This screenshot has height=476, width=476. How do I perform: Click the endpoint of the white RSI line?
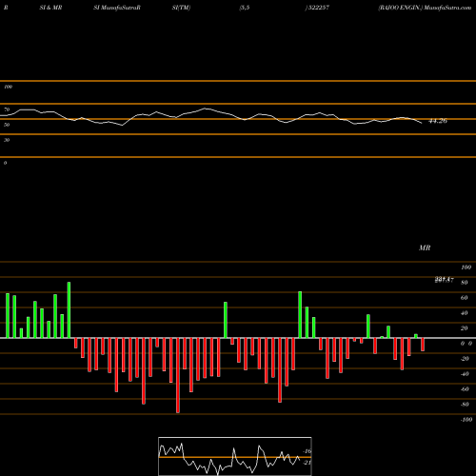(x=422, y=123)
